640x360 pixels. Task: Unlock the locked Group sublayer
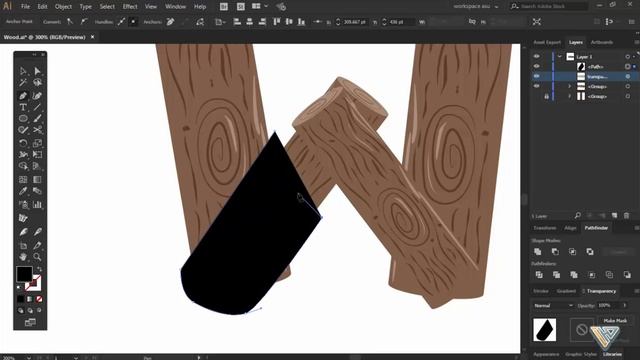[x=547, y=96]
